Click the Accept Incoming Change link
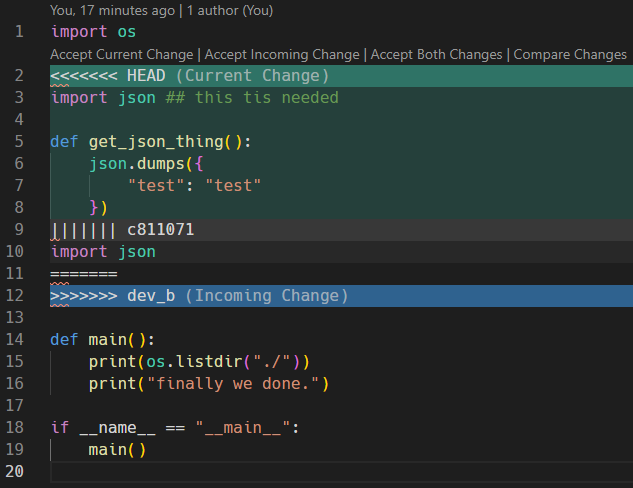This screenshot has width=633, height=488. tap(282, 54)
